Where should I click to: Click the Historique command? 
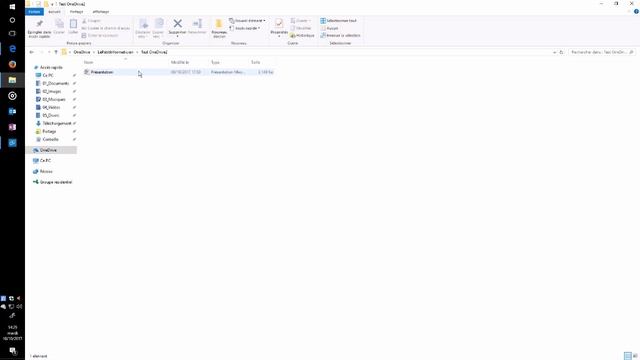point(302,36)
